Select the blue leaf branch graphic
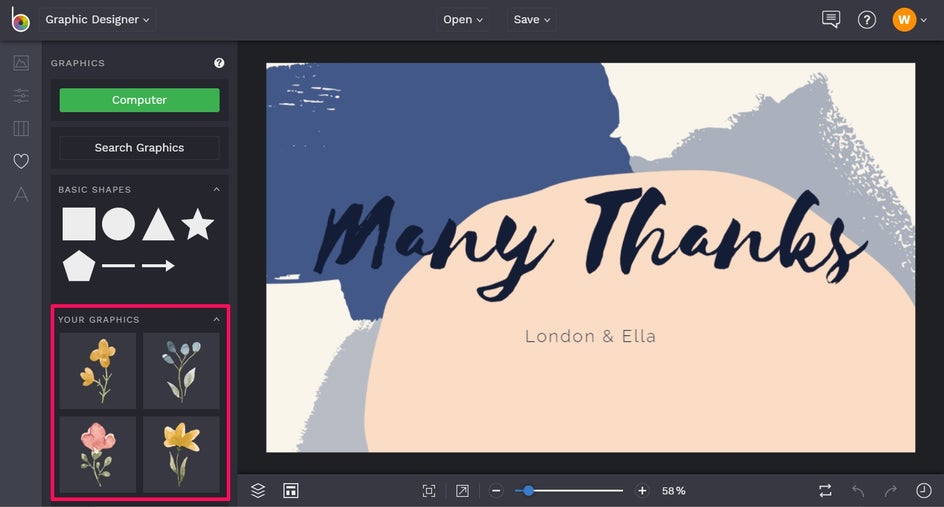 point(181,371)
